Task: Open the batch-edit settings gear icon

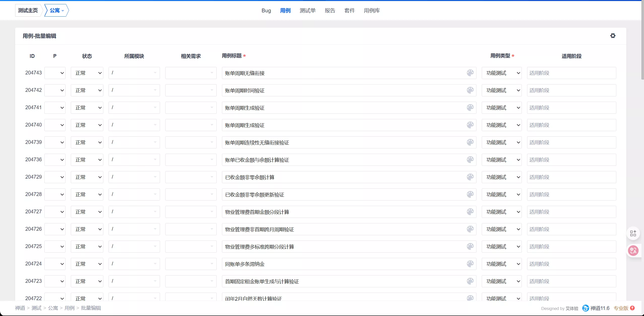Action: click(613, 36)
